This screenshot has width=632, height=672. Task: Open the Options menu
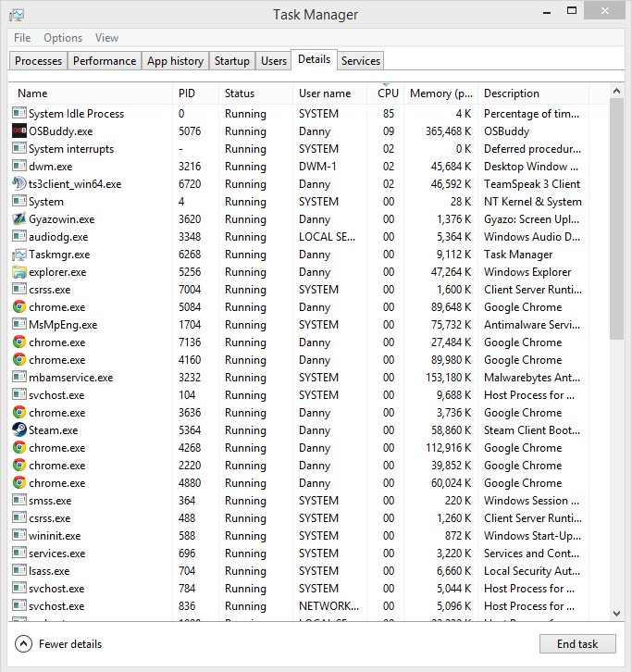tap(63, 38)
